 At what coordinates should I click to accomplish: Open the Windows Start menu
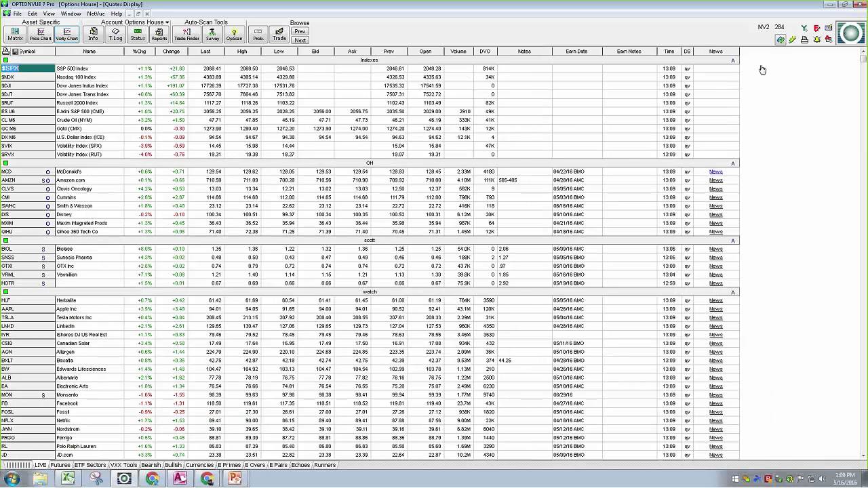pos(12,479)
